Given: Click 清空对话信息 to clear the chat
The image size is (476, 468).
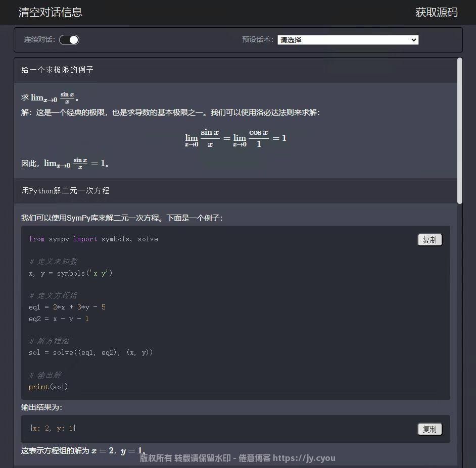Looking at the screenshot, I should pyautogui.click(x=51, y=12).
